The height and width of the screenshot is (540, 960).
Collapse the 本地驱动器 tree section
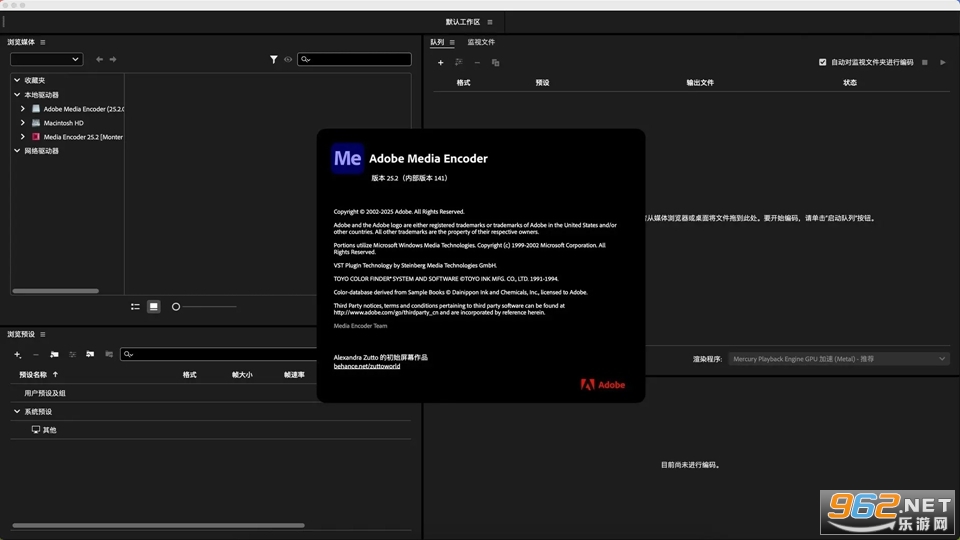17,95
